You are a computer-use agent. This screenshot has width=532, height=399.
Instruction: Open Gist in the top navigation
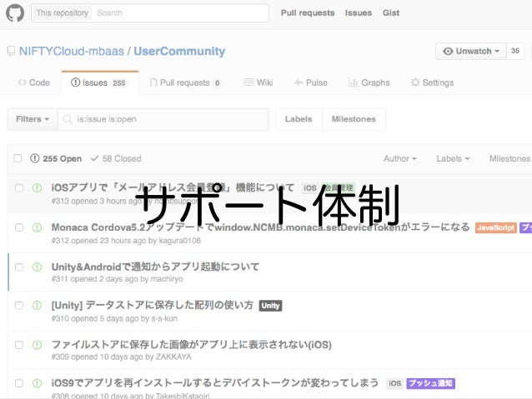[x=391, y=12]
